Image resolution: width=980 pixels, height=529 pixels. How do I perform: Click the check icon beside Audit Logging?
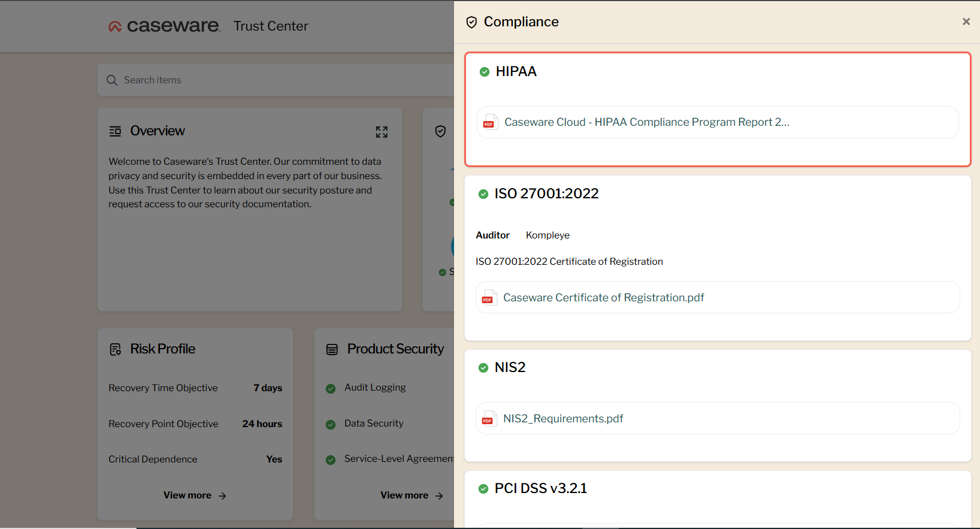click(331, 389)
